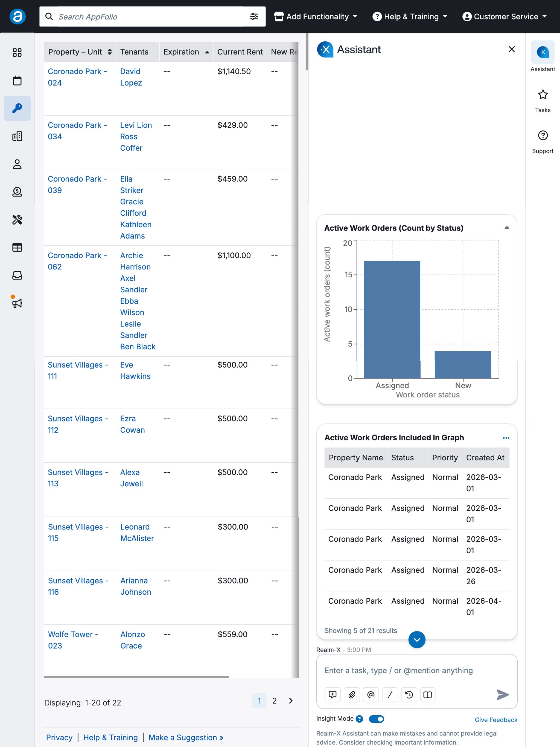Click Make a Suggestion link
This screenshot has height=747, width=560.
click(186, 737)
